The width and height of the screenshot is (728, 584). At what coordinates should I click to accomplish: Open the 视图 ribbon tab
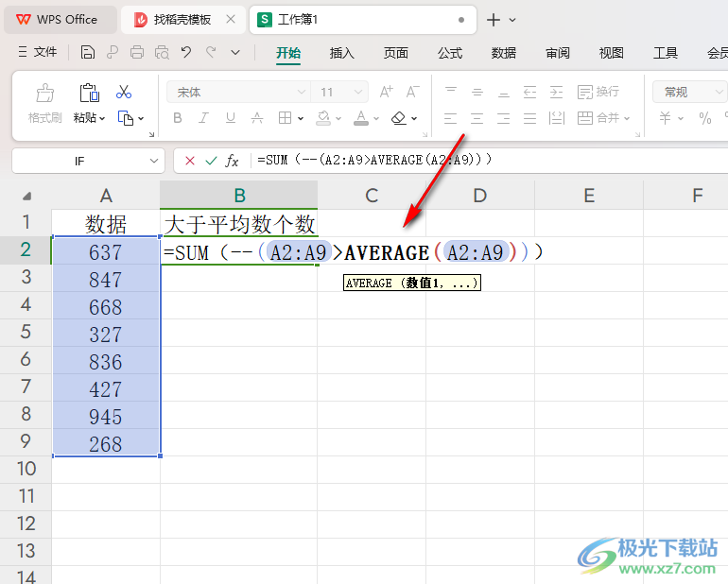point(611,53)
